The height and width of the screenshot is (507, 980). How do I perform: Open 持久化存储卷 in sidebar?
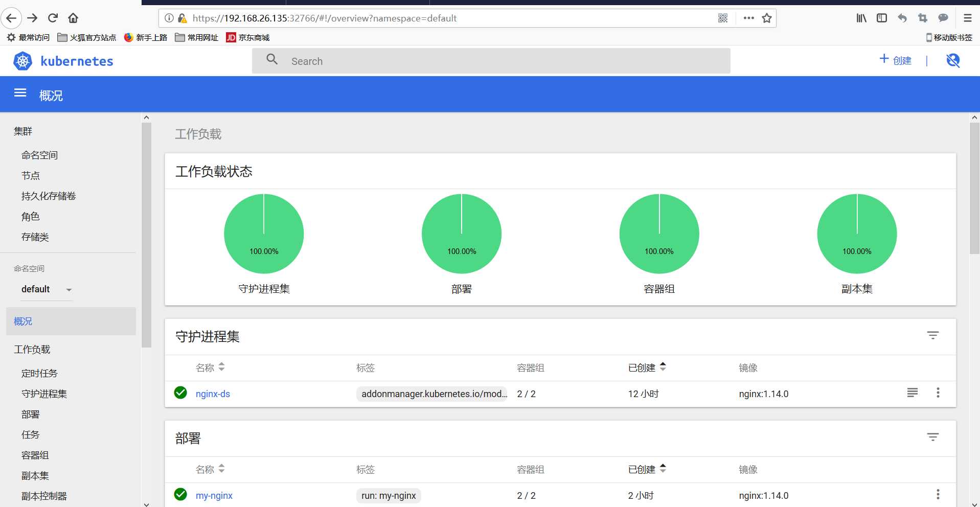49,196
